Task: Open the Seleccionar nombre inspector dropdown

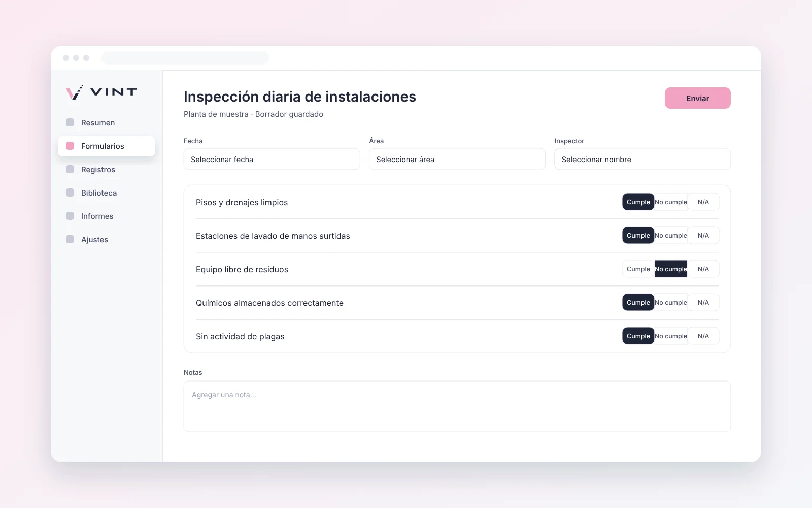Action: (642, 160)
